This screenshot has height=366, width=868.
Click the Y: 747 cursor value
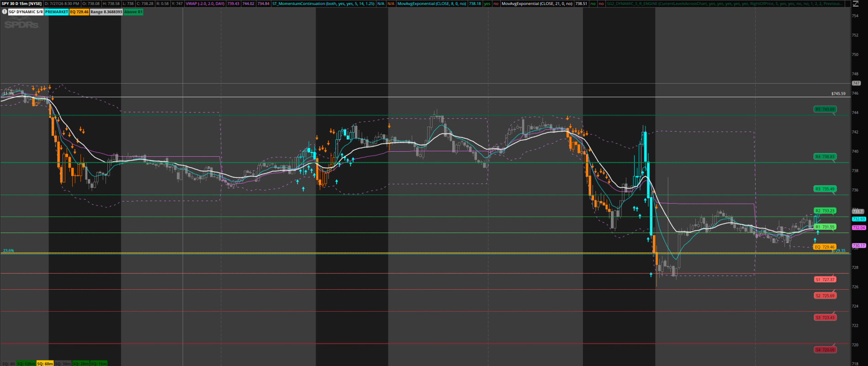(x=177, y=4)
